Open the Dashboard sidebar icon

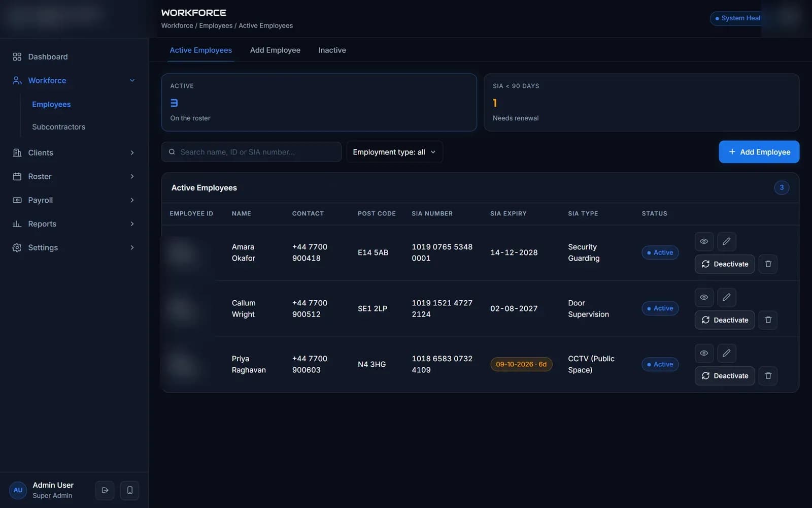point(17,57)
